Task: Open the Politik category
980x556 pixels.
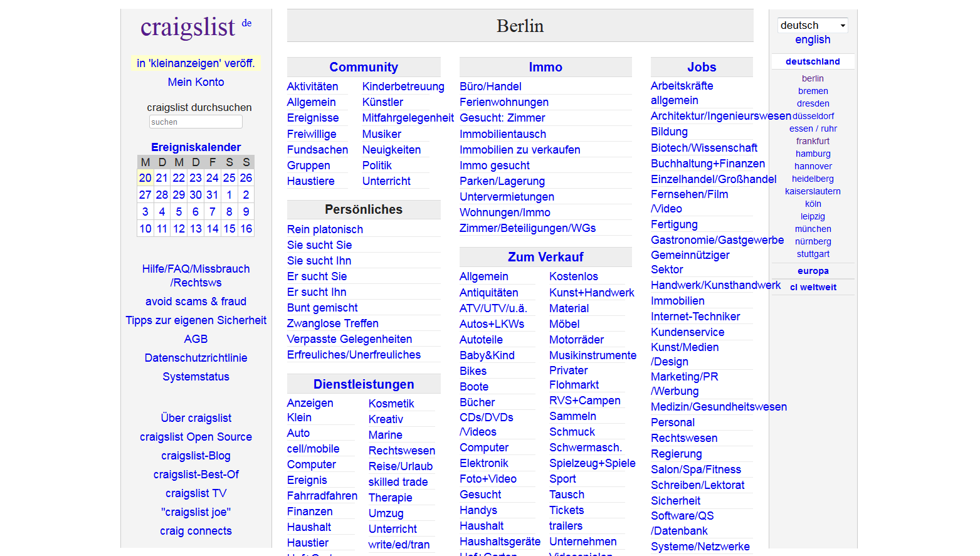Action: coord(377,165)
